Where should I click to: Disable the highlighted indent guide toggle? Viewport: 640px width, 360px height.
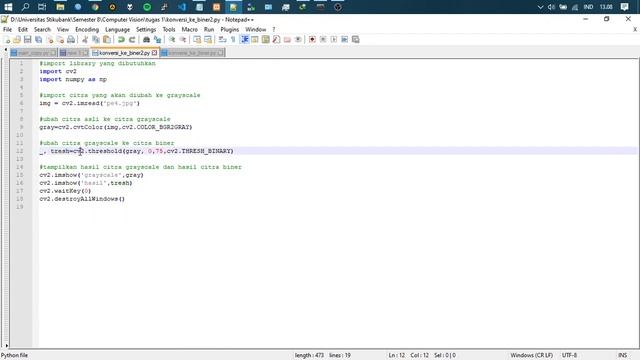pyautogui.click(x=244, y=40)
